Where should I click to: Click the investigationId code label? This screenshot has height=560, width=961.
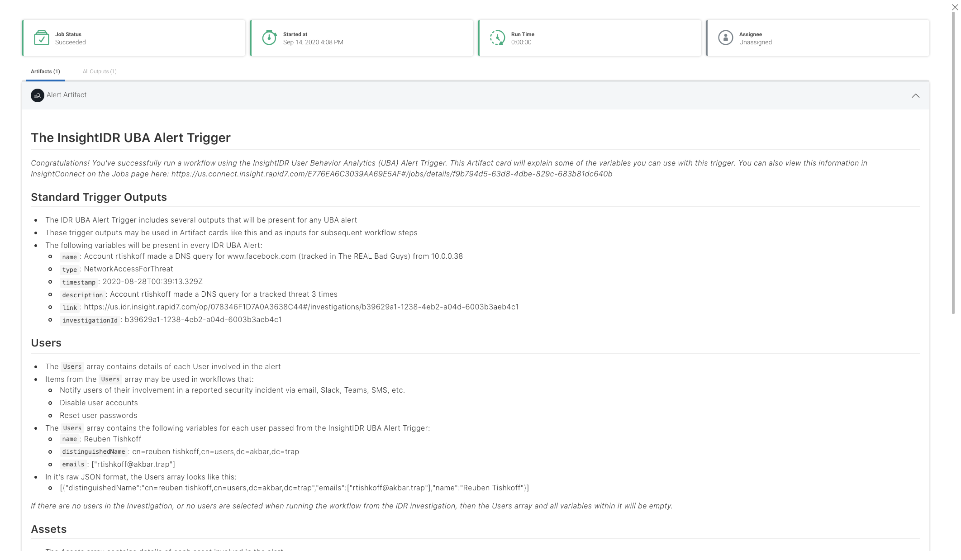click(x=90, y=320)
